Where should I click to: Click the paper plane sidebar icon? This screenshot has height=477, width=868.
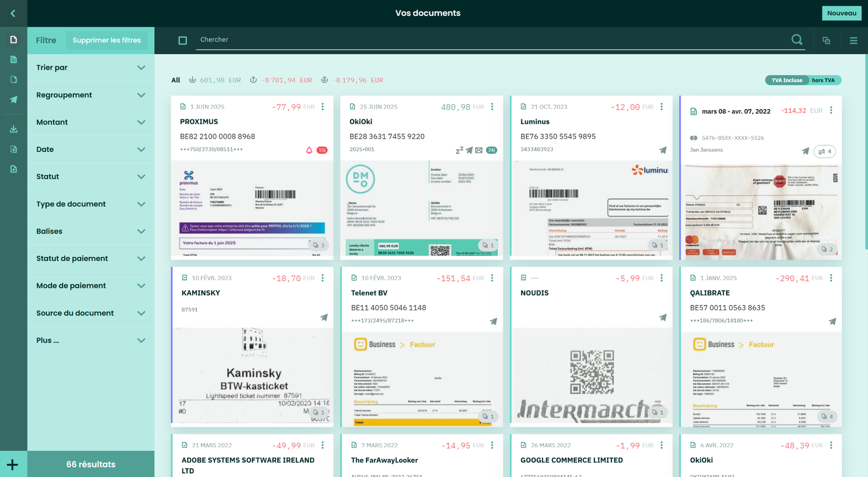click(x=13, y=99)
